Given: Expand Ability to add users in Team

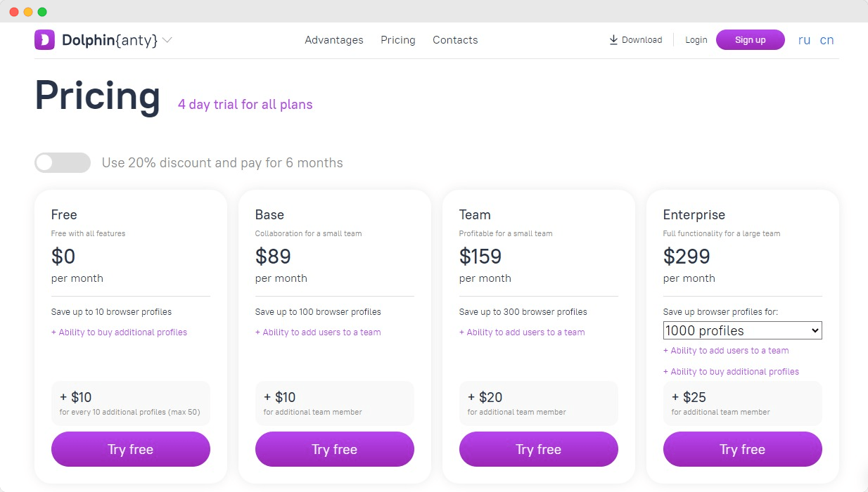Looking at the screenshot, I should click(522, 332).
